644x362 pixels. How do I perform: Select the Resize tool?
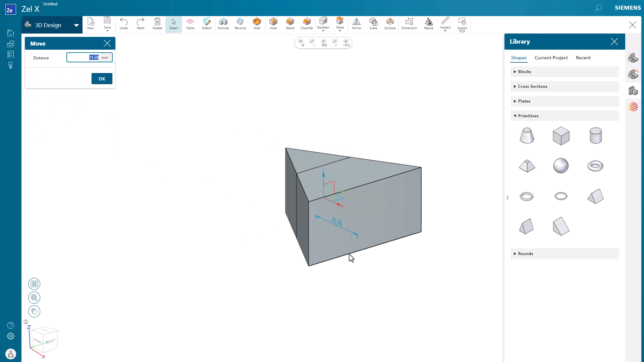[429, 24]
